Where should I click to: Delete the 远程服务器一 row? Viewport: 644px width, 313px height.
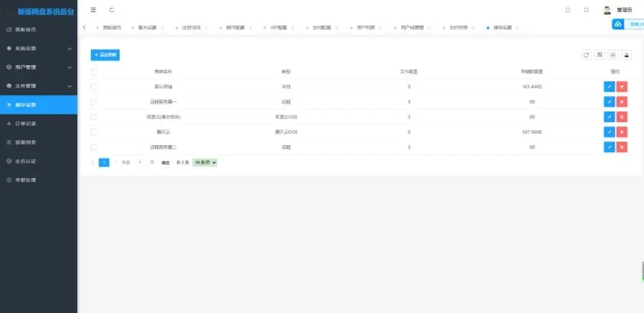point(622,101)
